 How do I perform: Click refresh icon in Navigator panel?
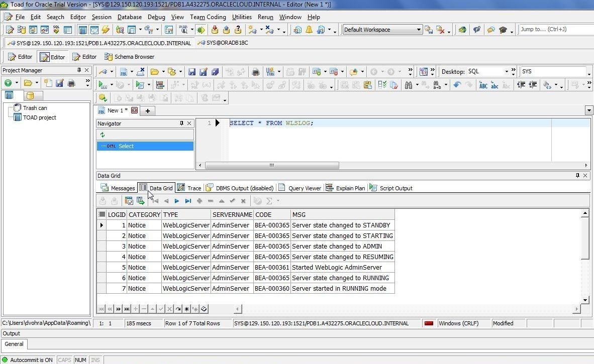pos(103,135)
